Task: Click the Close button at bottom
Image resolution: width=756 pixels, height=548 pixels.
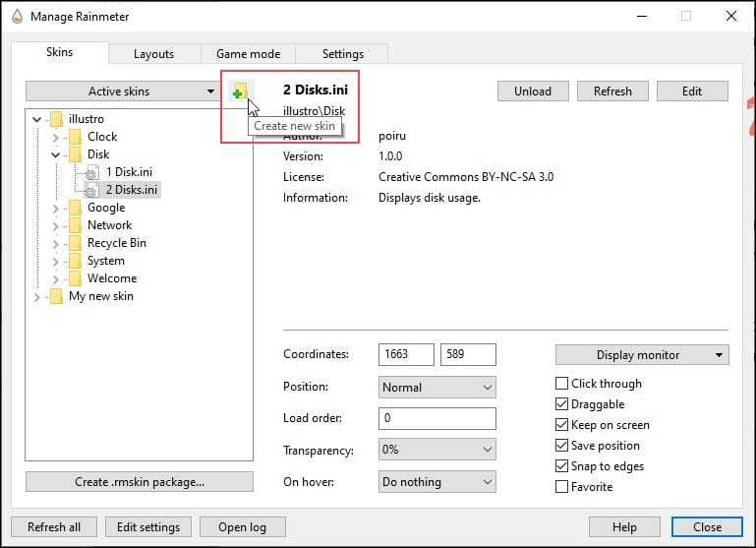Action: click(707, 527)
